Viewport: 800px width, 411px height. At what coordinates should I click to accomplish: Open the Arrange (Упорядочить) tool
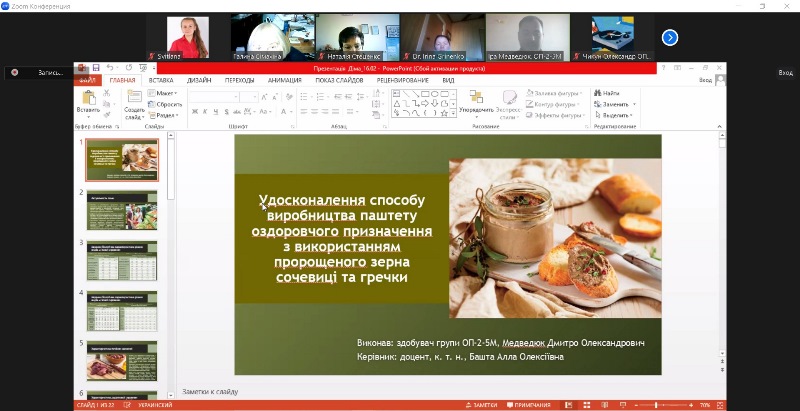coord(476,101)
